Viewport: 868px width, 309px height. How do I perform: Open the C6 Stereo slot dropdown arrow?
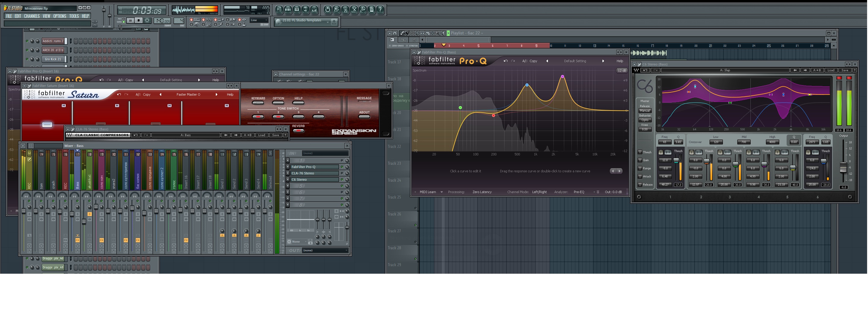pos(288,180)
